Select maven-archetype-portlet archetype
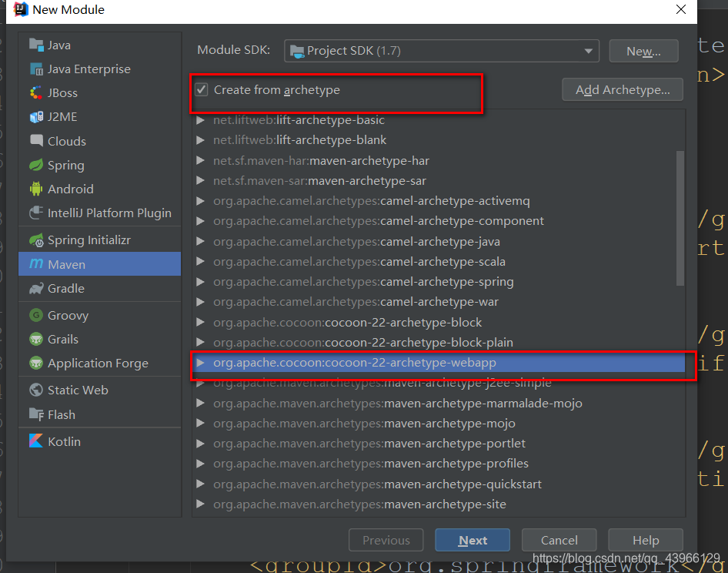This screenshot has width=728, height=573. (x=439, y=444)
